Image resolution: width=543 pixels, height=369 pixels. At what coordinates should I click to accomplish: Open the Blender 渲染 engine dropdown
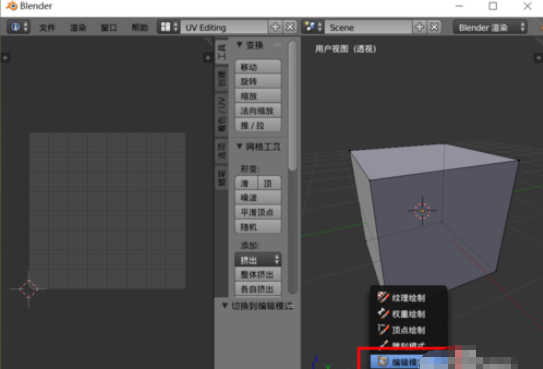(x=490, y=27)
